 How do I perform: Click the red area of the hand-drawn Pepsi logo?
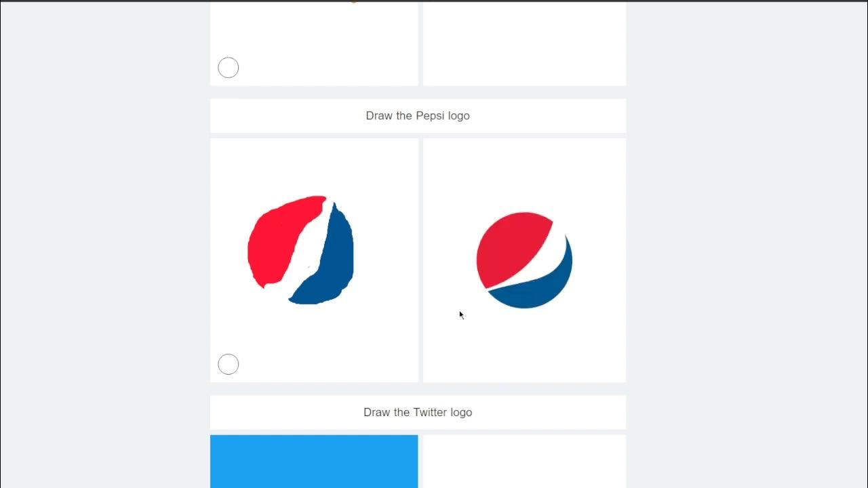click(278, 244)
